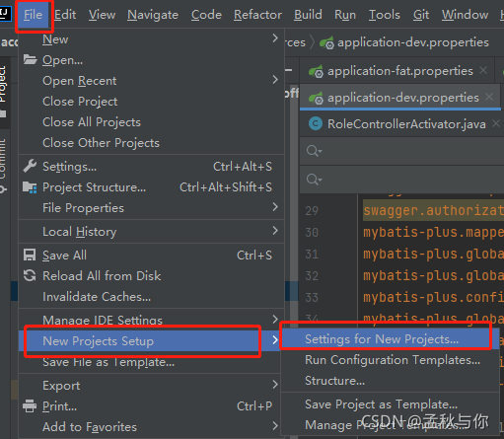
Task: Expand the Local History submenu
Action: 151,232
